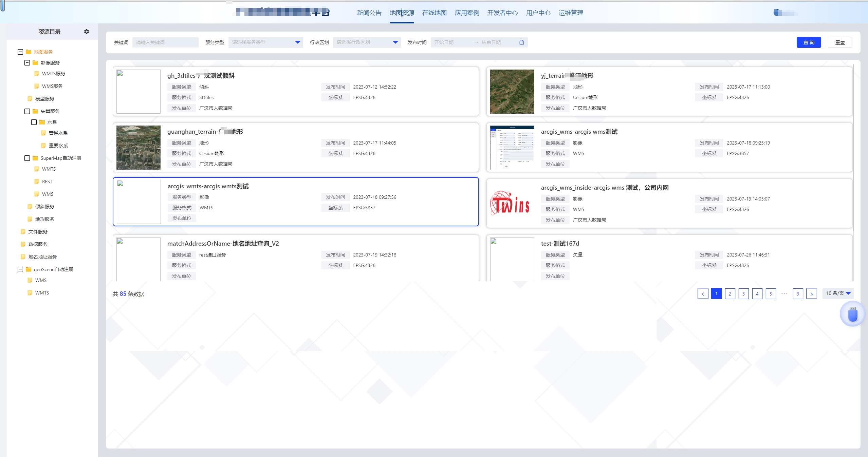The height and width of the screenshot is (457, 868).
Task: Select page 2 in pagination
Action: pos(730,293)
